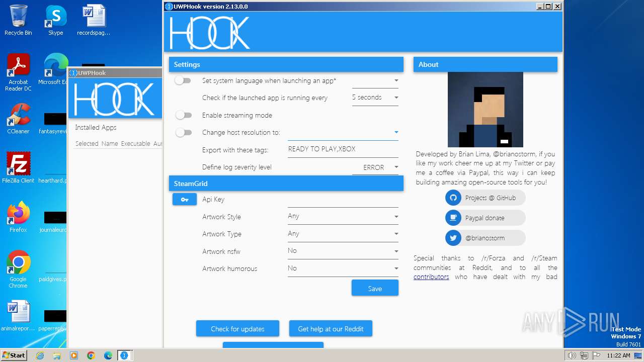The image size is (644, 362).
Task: Open the contributors link
Action: pos(431,277)
